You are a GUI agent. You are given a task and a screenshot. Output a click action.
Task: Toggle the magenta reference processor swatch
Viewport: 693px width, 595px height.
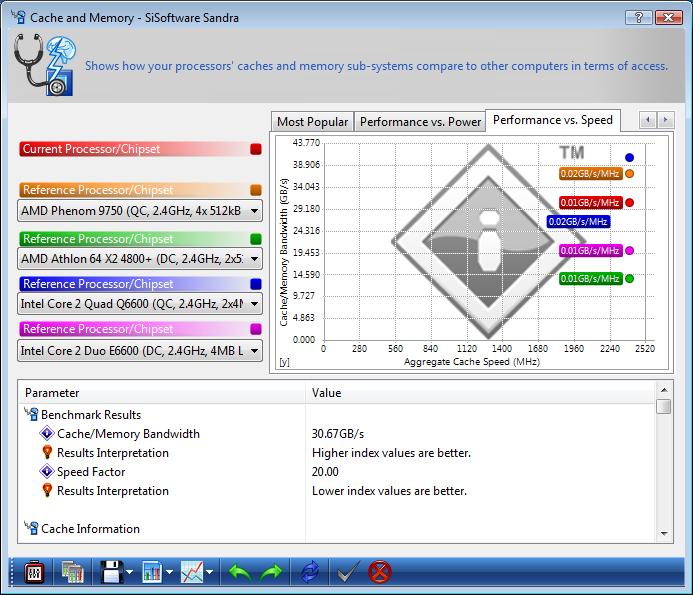255,329
